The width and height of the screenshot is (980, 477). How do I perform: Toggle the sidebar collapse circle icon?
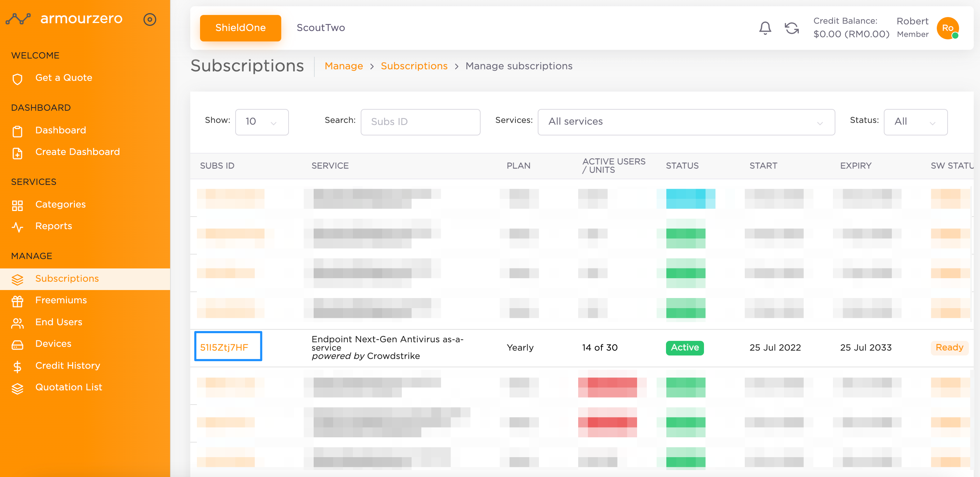point(150,19)
